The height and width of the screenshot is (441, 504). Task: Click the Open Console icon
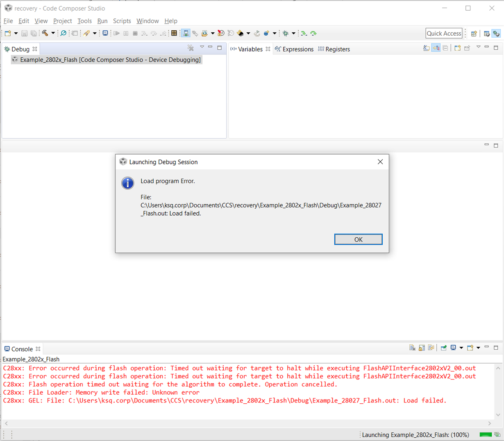coord(470,348)
